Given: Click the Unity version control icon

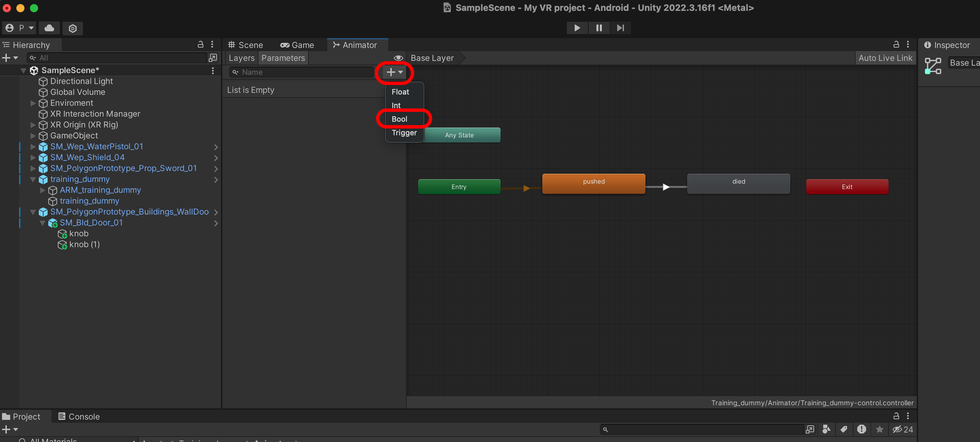Looking at the screenshot, I should 73,28.
